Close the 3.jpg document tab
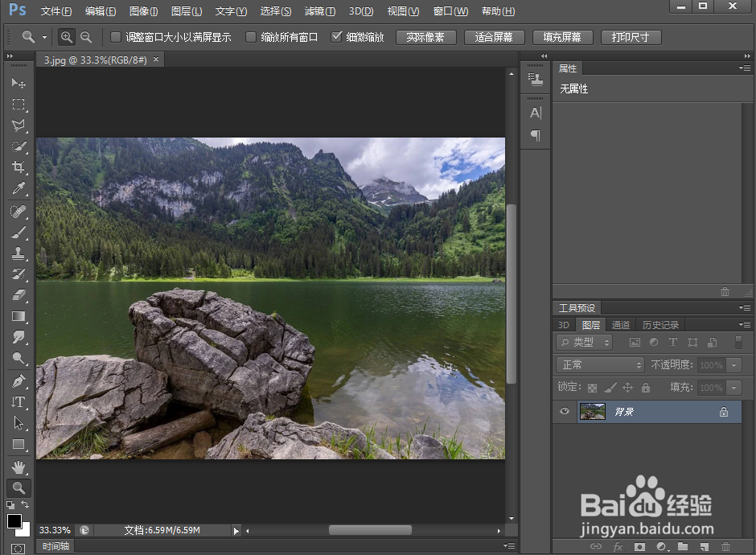756x555 pixels. (x=156, y=60)
